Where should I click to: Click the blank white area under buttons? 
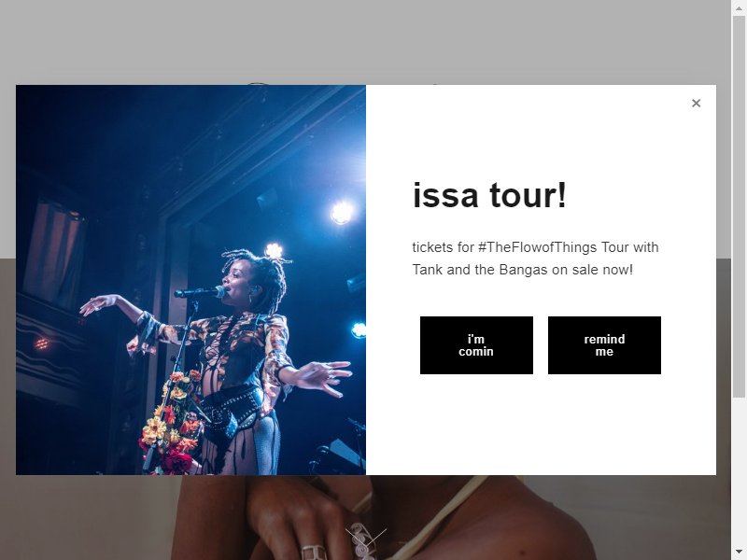[x=541, y=424]
